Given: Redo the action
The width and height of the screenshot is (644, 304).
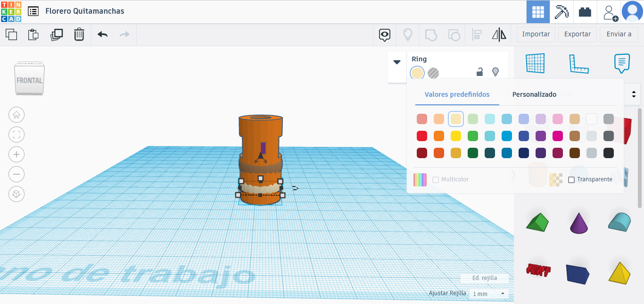Looking at the screenshot, I should coord(124,34).
